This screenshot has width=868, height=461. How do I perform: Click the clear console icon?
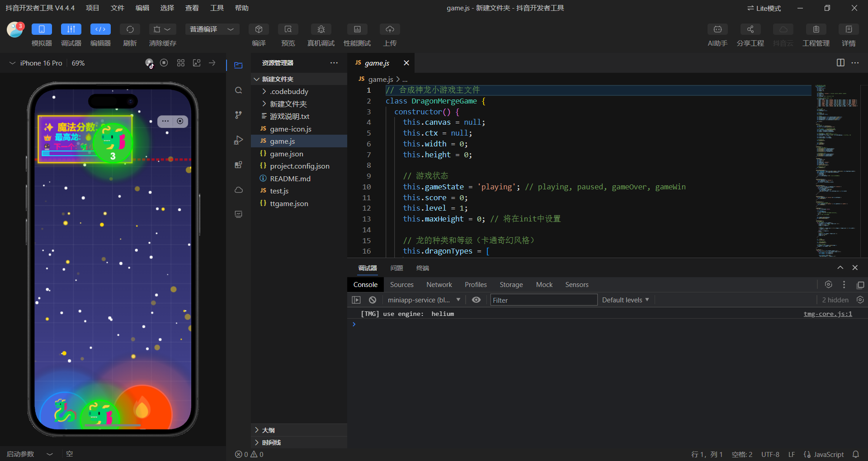(x=373, y=300)
